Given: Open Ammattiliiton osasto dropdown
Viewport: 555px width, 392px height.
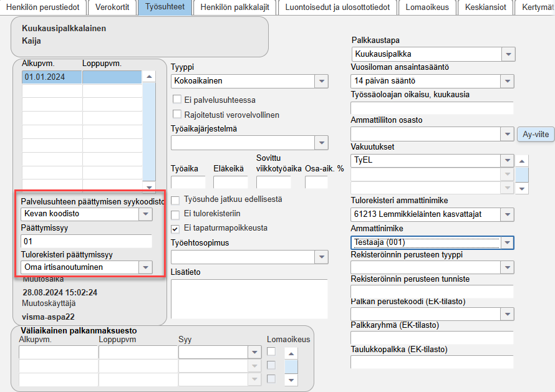Looking at the screenshot, I should (507, 134).
